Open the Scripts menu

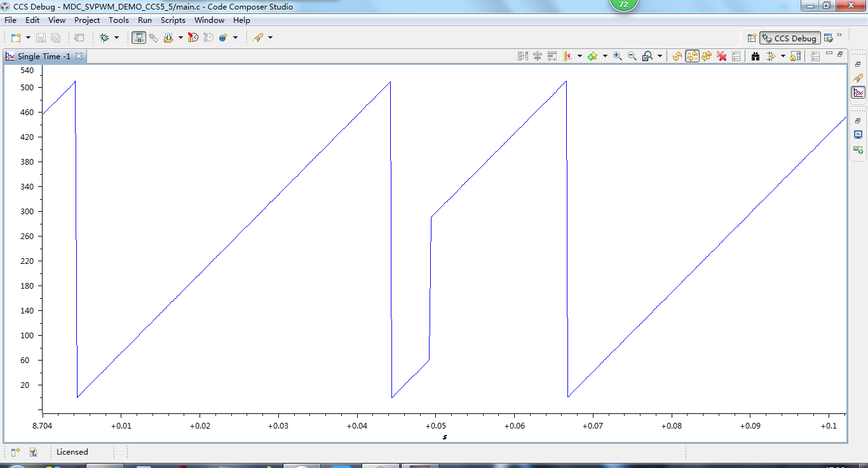click(173, 20)
